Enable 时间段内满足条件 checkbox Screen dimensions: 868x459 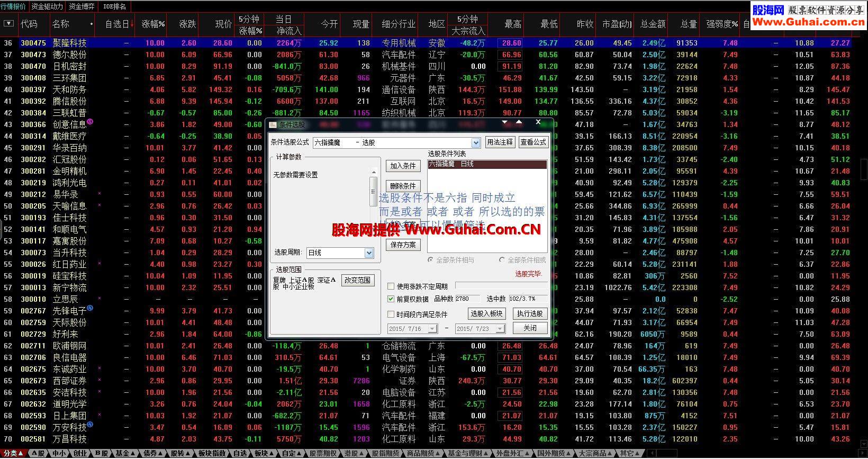click(x=391, y=314)
